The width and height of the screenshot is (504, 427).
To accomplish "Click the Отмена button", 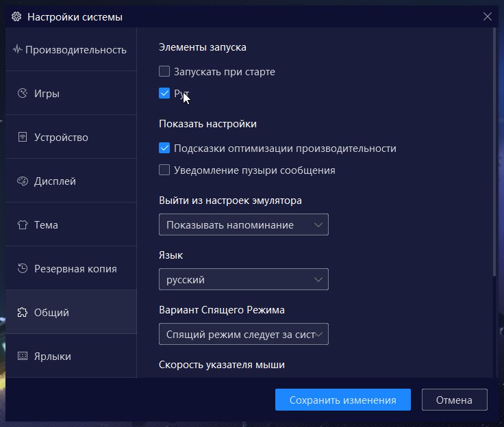I will pos(455,400).
